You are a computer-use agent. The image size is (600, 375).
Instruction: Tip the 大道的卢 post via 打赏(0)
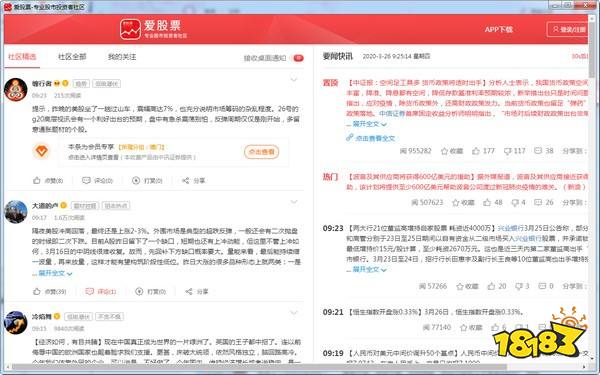151,292
